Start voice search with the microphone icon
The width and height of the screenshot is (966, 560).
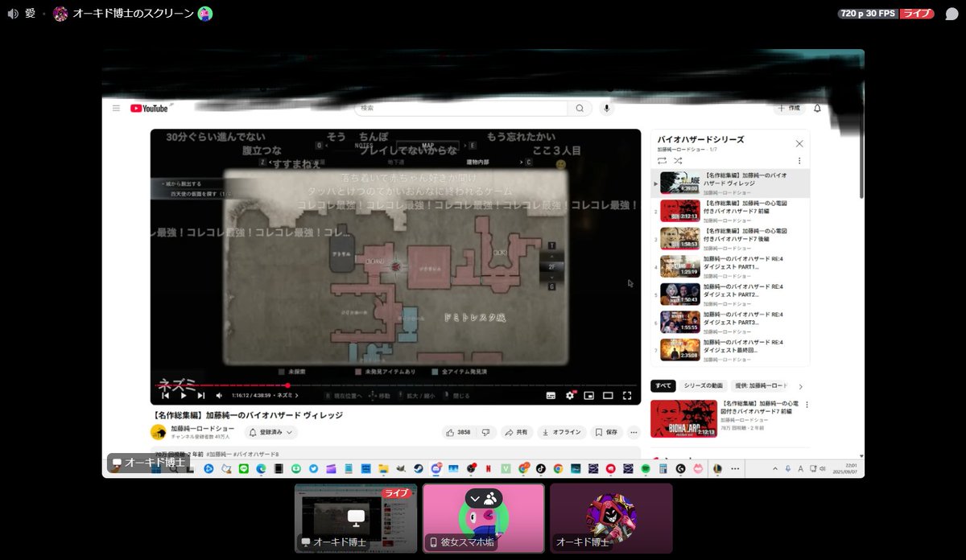point(607,108)
